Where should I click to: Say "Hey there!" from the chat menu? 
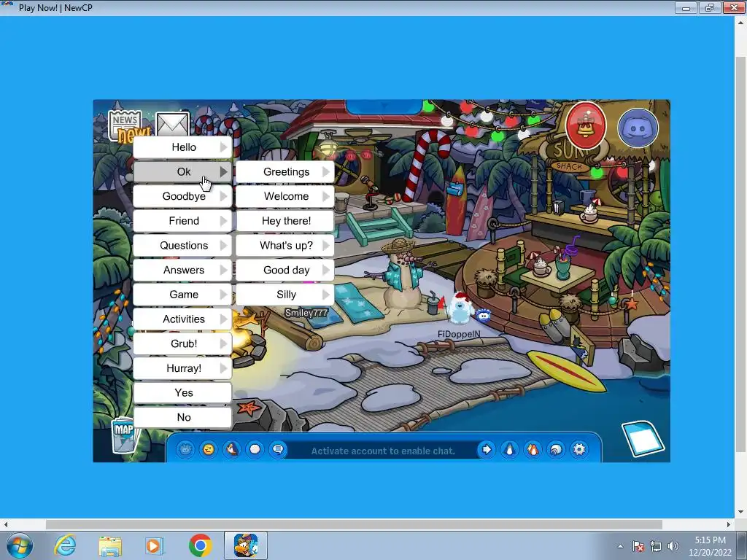(285, 221)
